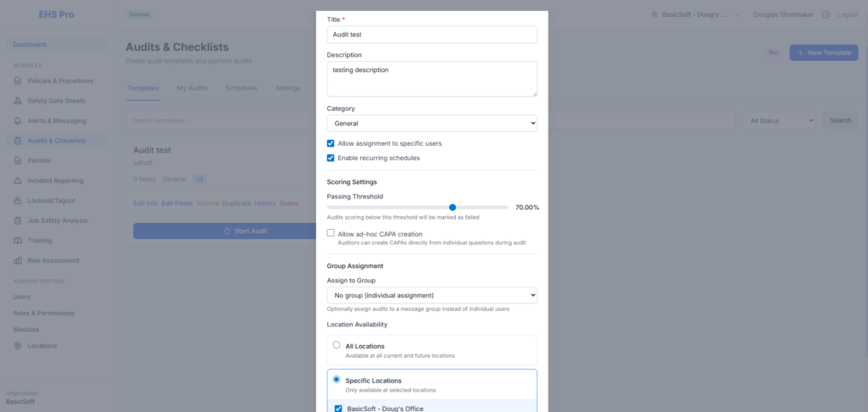Expand the Assign to Group dropdown
Viewport: 868px width, 412px height.
431,295
